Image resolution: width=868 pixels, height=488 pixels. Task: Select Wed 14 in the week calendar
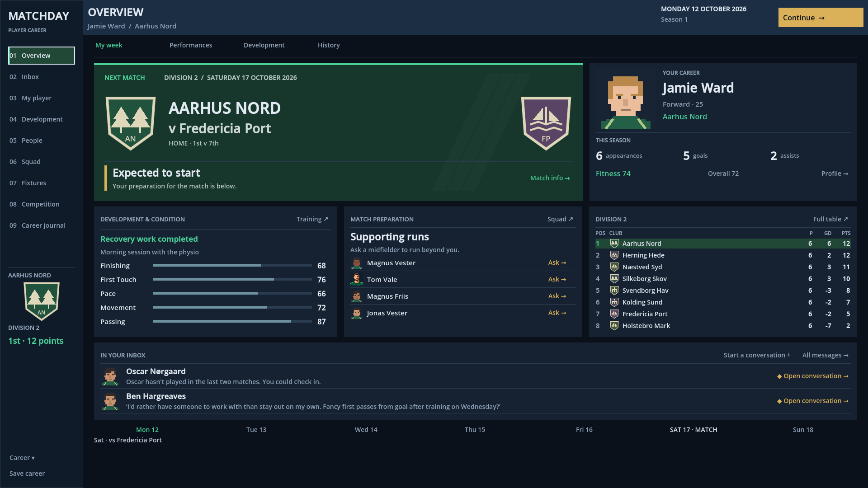pos(366,430)
